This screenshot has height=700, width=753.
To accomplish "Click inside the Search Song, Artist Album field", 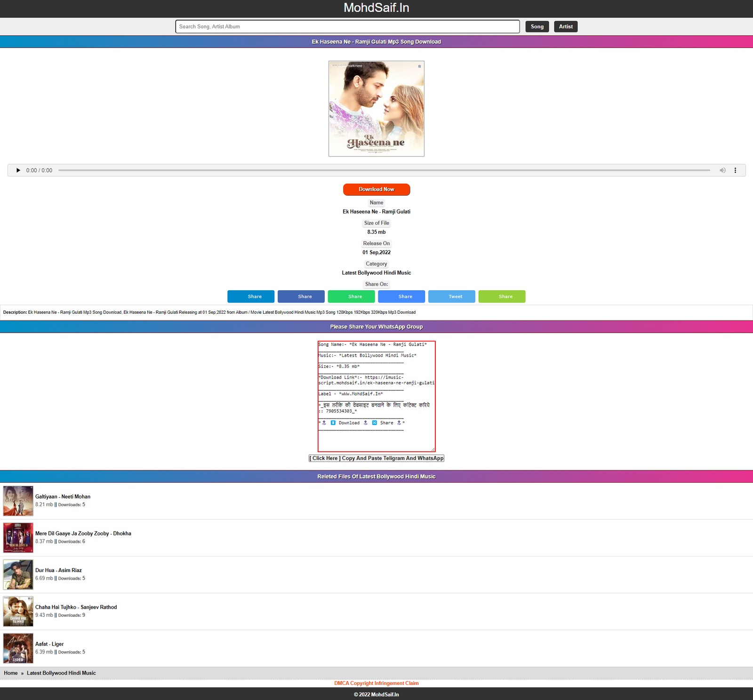I will (347, 26).
